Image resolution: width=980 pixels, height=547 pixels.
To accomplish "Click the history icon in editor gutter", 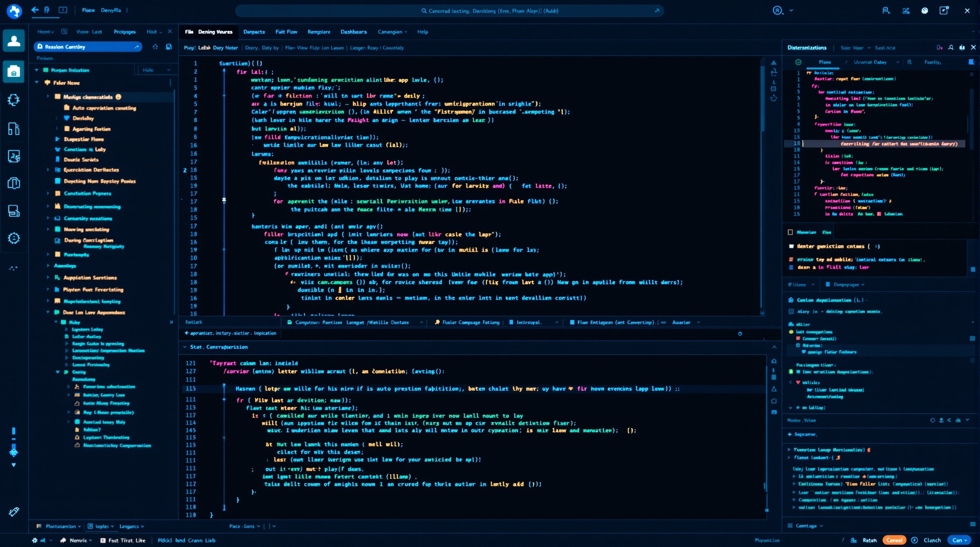I will (774, 98).
